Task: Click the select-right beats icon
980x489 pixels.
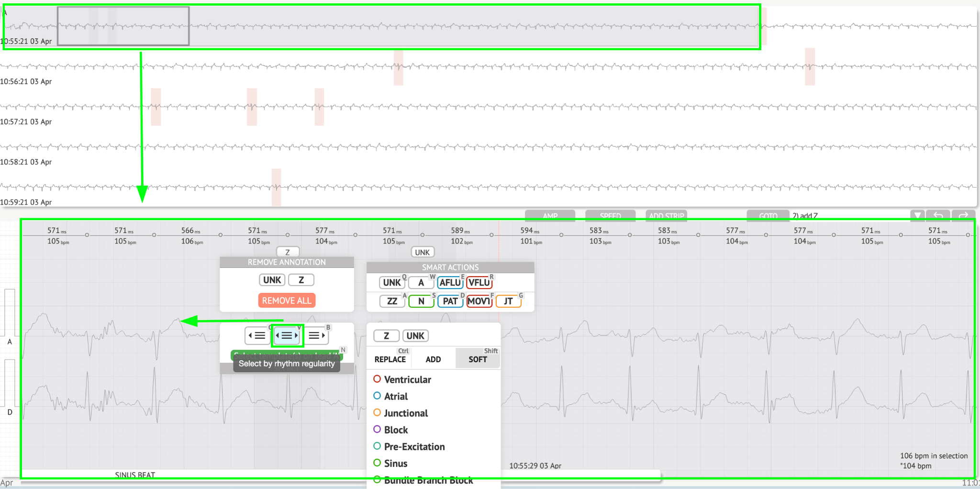Action: pyautogui.click(x=317, y=335)
